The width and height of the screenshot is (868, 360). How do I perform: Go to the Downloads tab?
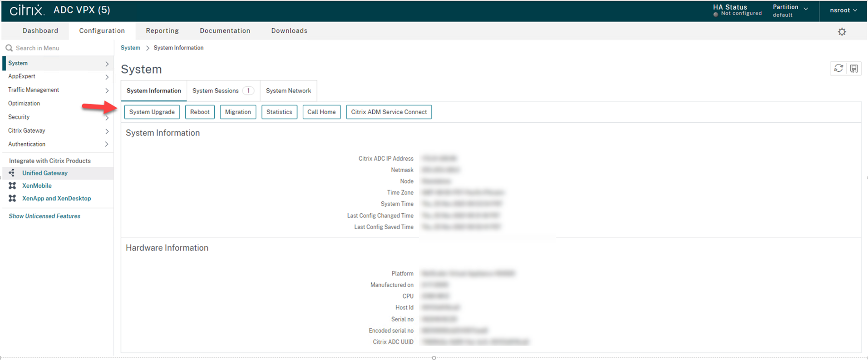289,31
